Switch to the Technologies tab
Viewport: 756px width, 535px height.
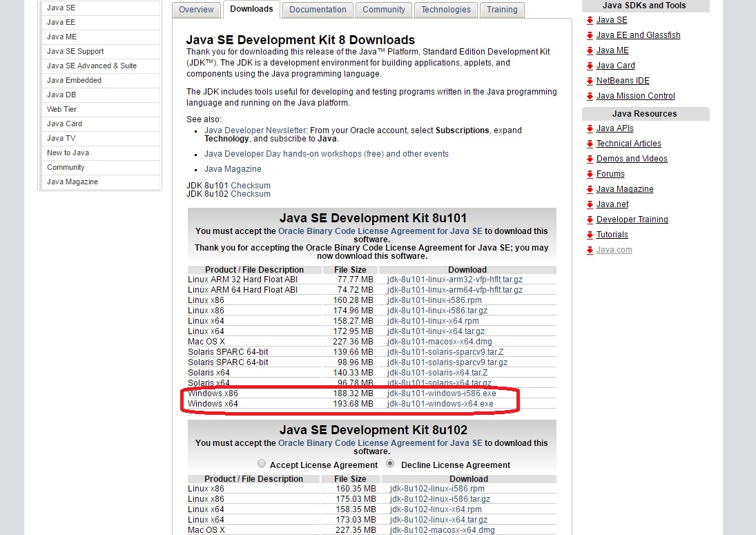pos(446,10)
